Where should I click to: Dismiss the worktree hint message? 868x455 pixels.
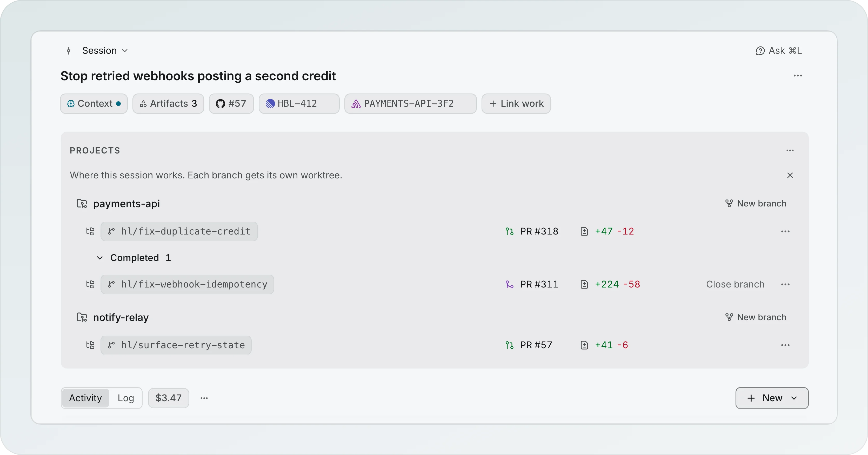(x=790, y=175)
